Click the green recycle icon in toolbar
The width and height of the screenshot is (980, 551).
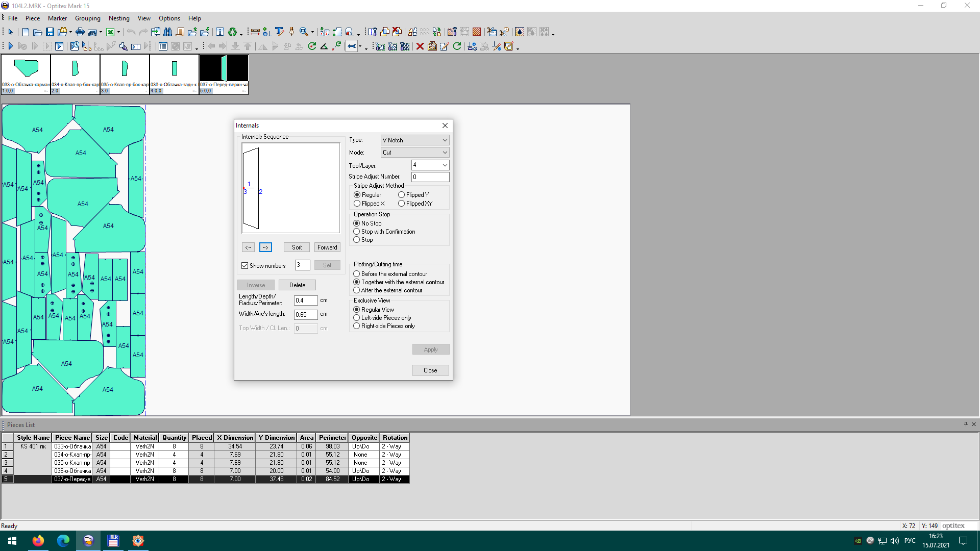pyautogui.click(x=232, y=32)
